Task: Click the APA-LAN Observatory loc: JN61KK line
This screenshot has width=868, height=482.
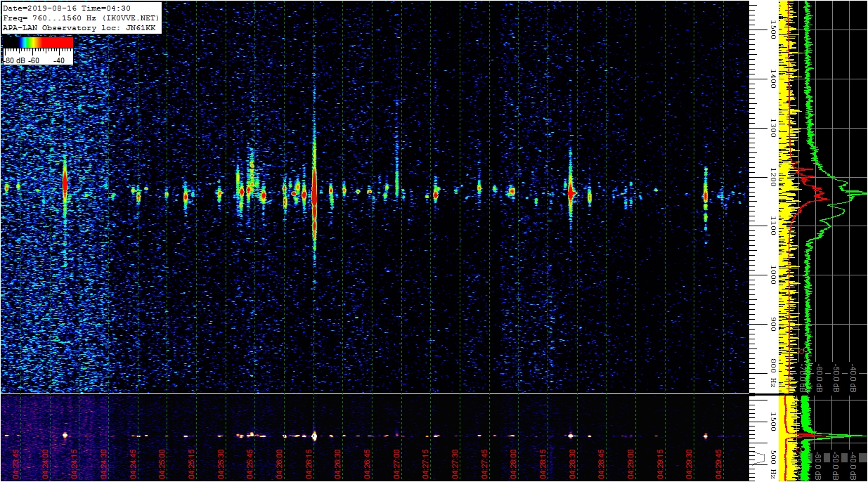Action: point(79,27)
